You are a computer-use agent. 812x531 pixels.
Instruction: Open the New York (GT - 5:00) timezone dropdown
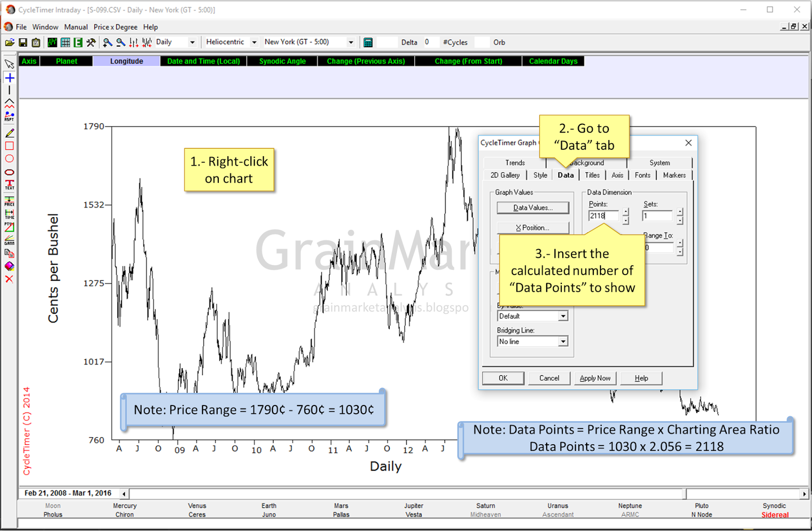[x=351, y=42]
